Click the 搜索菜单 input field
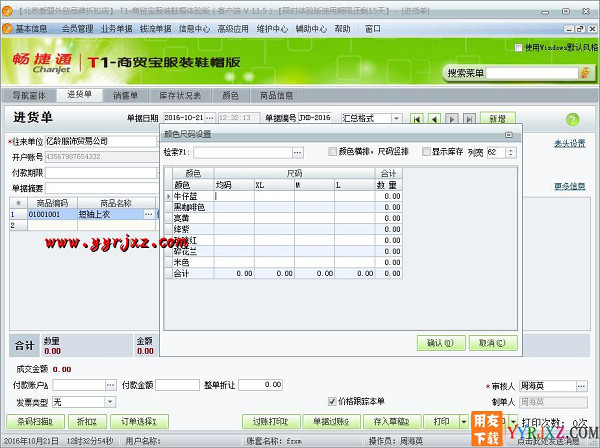Screen dimensions: 600x448 click(x=532, y=73)
